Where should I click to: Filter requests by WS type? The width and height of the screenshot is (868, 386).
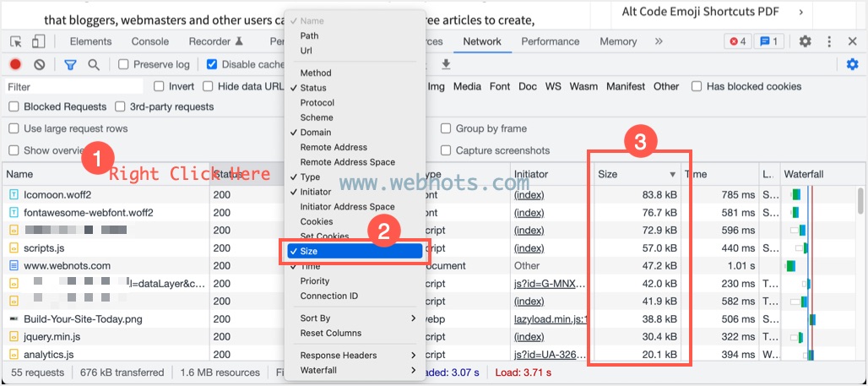(x=553, y=86)
